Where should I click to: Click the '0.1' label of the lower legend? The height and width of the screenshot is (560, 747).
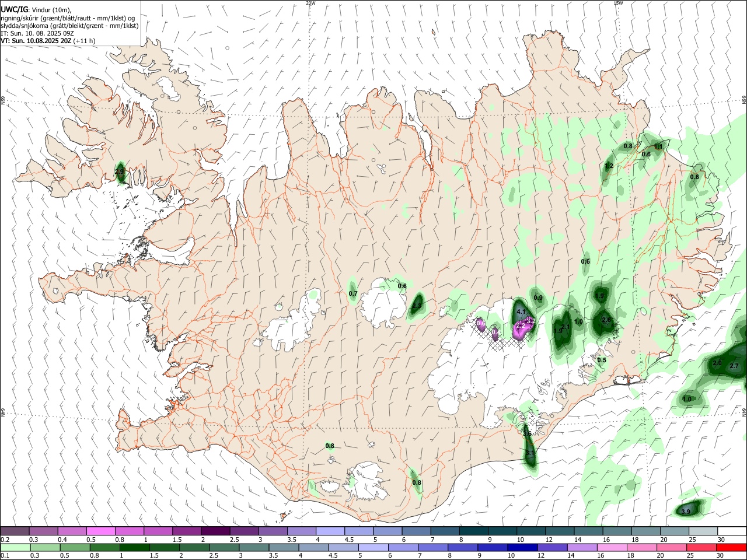[5, 556]
